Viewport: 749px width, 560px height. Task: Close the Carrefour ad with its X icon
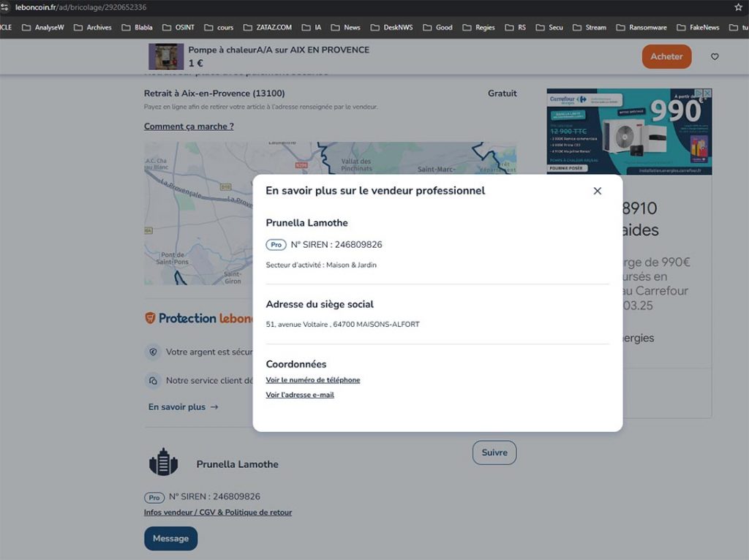pos(707,93)
